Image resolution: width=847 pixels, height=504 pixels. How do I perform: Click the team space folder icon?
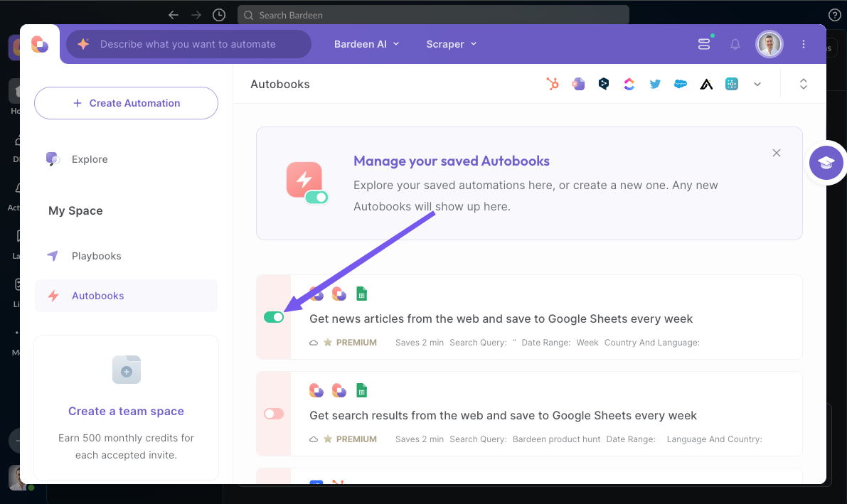(127, 370)
